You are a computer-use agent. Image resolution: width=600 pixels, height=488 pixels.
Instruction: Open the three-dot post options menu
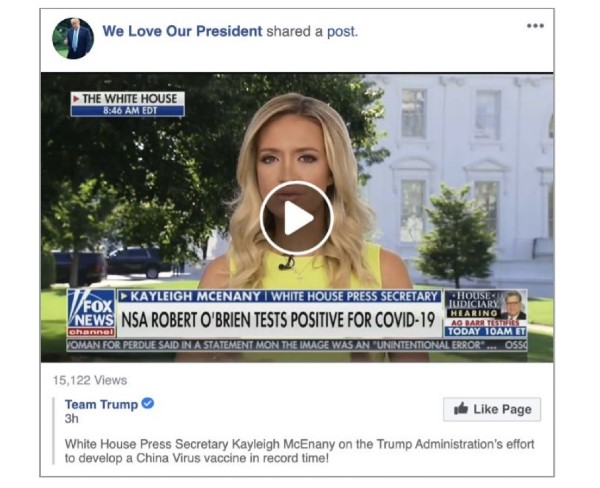coord(535,26)
